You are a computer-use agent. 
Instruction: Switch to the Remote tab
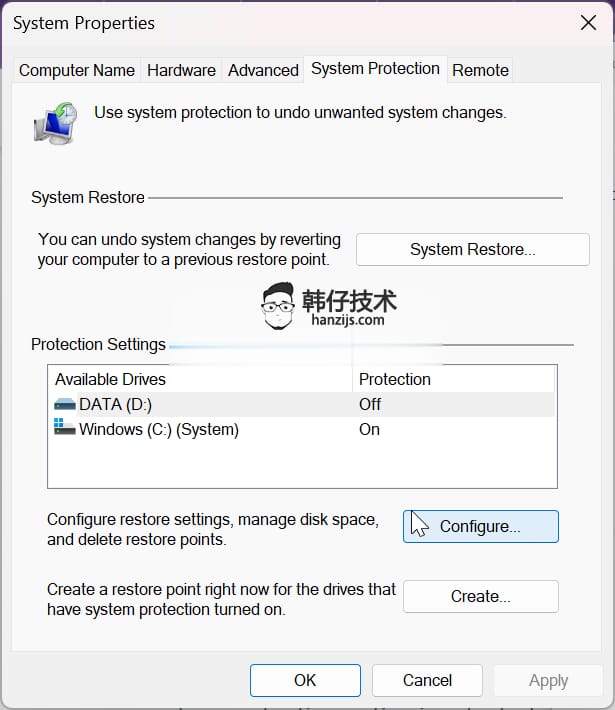480,70
